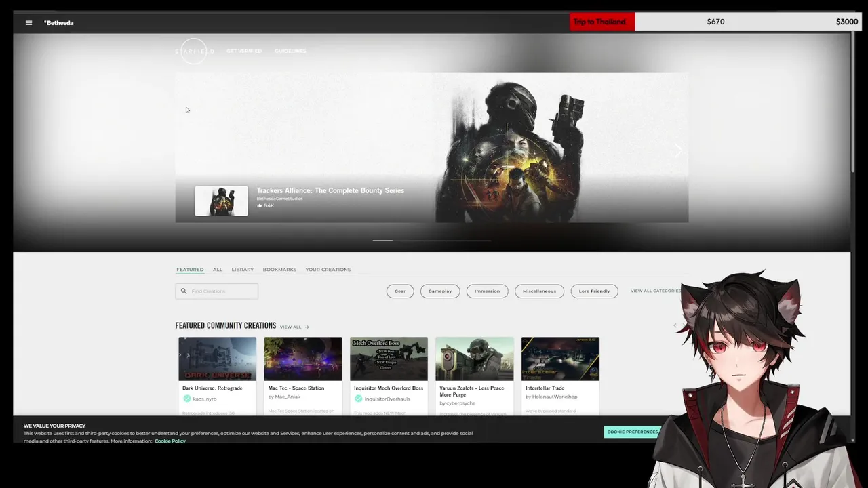Open the Interstellar Trade thumbnail
Viewport: 868px width, 488px height.
(560, 359)
